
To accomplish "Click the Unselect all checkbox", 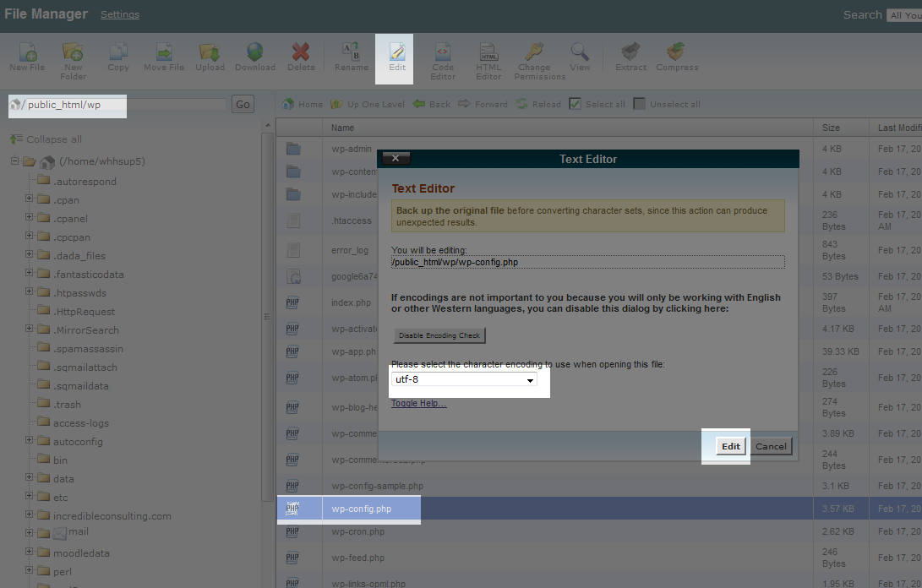I will tap(640, 104).
